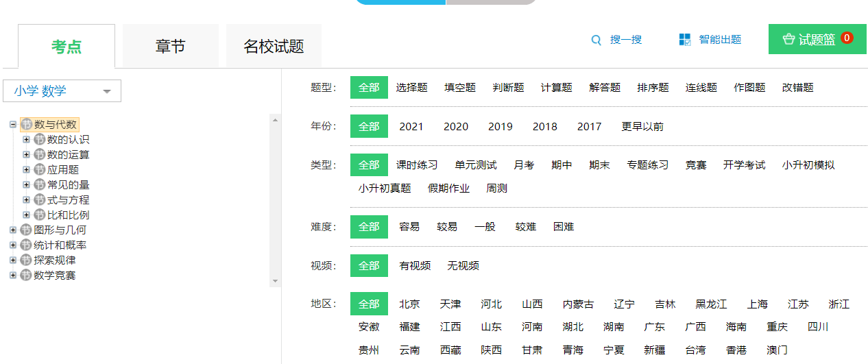Filter type by 竞赛
The width and height of the screenshot is (868, 364).
click(696, 165)
